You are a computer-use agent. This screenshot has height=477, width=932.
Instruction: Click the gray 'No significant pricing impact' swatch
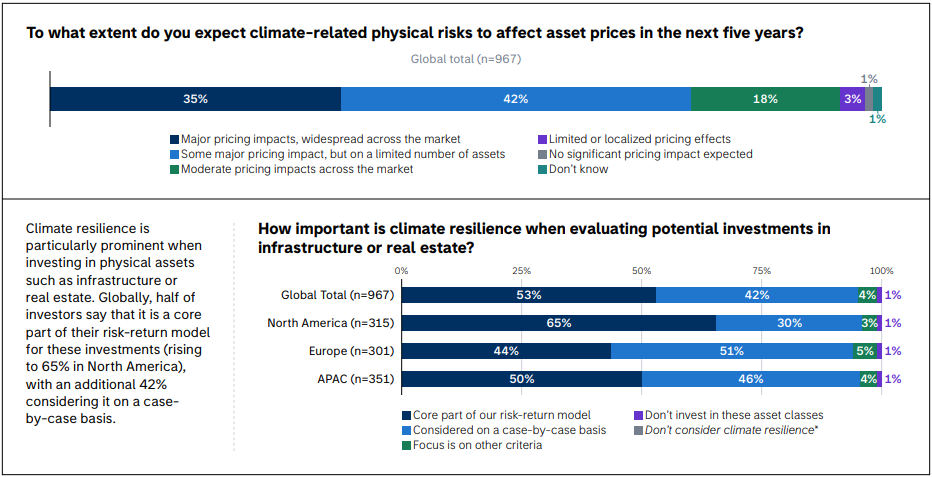(542, 155)
